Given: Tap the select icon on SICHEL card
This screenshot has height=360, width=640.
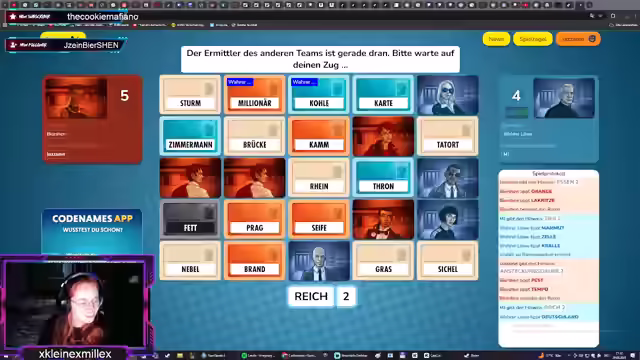Looking at the screenshot, I should click(x=467, y=255).
